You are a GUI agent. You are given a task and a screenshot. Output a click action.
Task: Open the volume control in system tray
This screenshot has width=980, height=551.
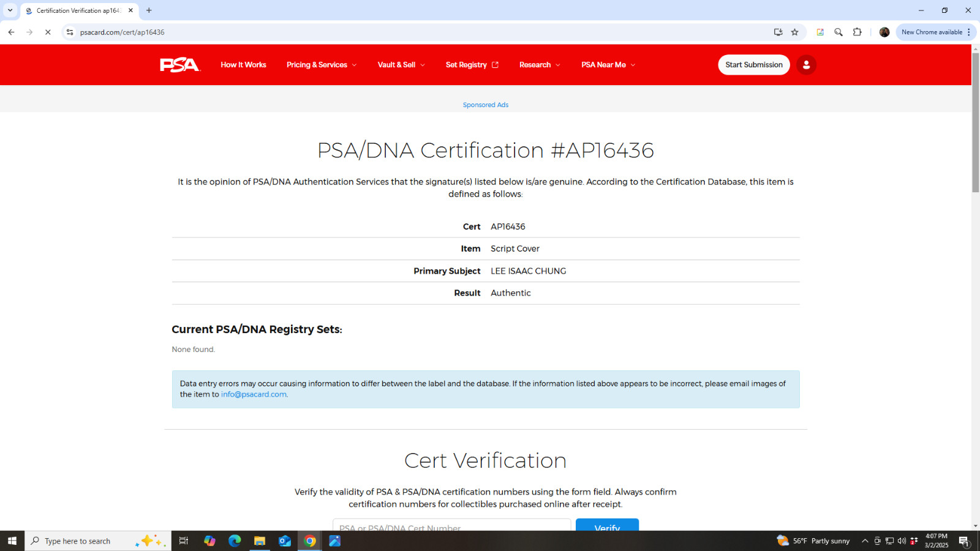point(902,541)
